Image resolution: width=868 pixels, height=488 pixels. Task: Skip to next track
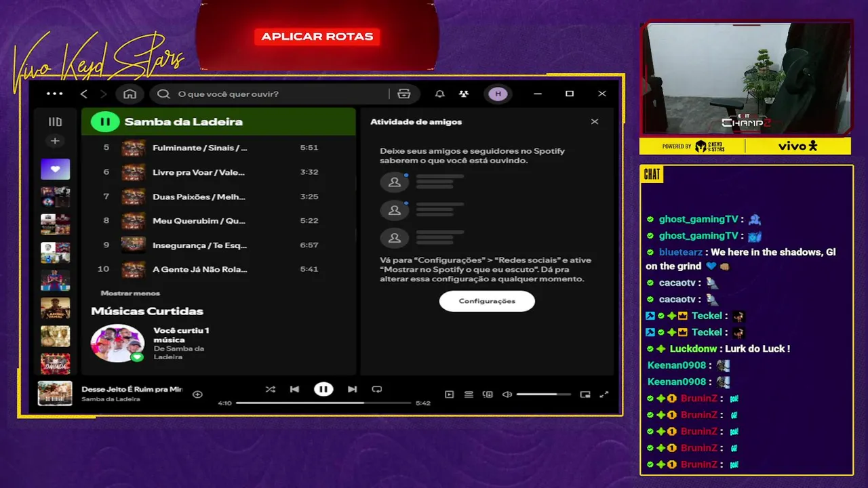[x=352, y=389]
